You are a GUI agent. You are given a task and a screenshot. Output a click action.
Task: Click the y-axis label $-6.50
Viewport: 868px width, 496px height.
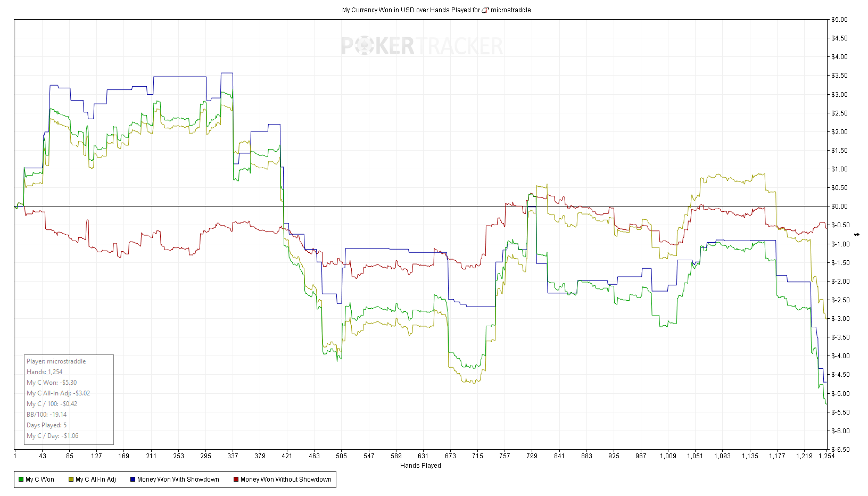[841, 450]
